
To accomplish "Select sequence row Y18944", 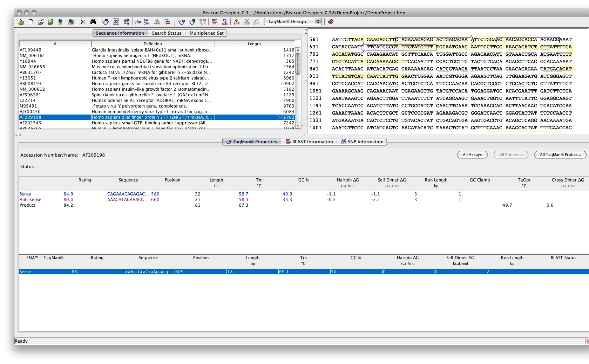I will [x=157, y=61].
